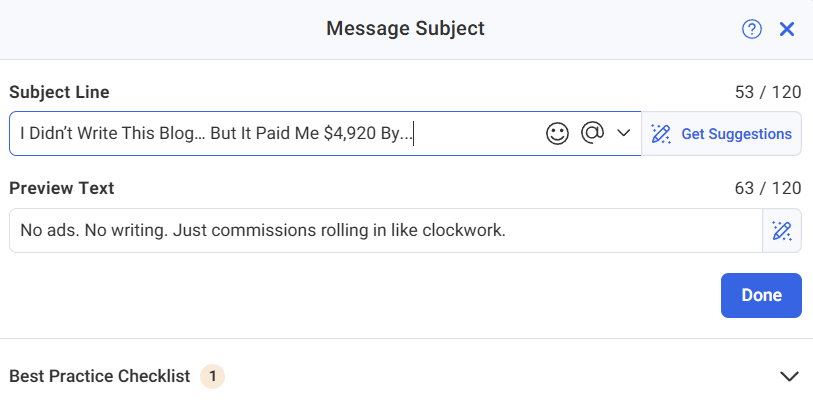Click the 53 / 120 character counter
This screenshot has width=813, height=405.
768,92
